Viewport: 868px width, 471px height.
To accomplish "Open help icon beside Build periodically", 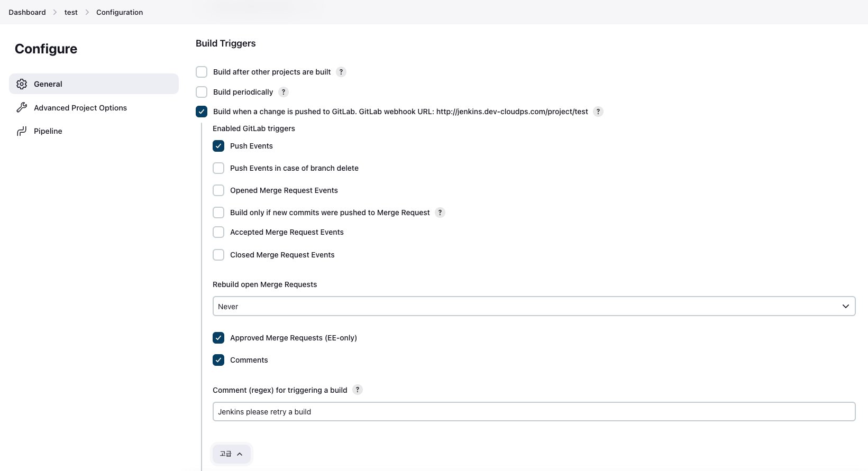I will [284, 92].
